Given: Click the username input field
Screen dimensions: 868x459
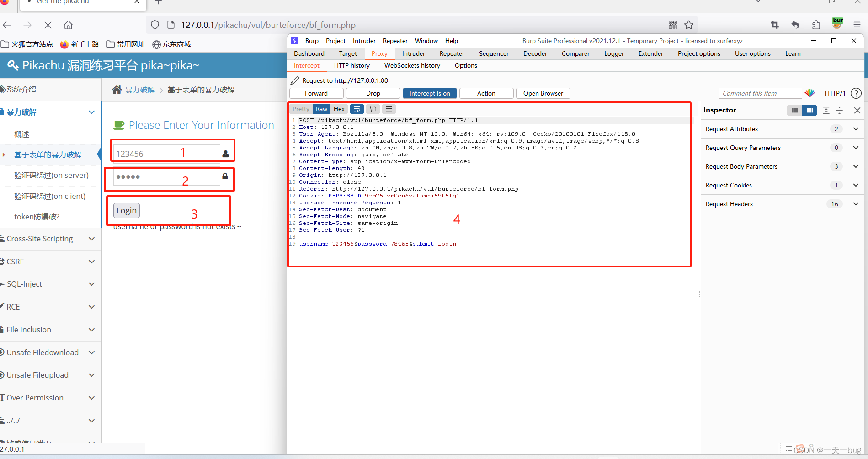Looking at the screenshot, I should 166,154.
